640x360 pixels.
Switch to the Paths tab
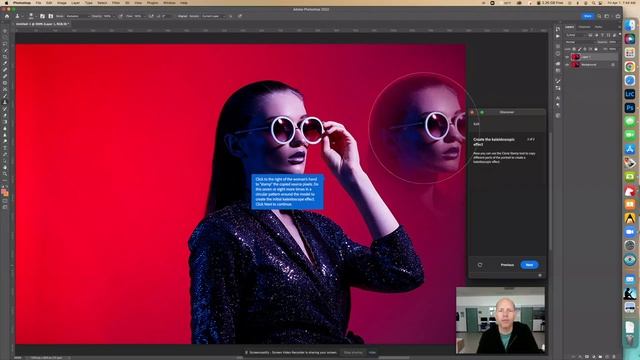598,27
